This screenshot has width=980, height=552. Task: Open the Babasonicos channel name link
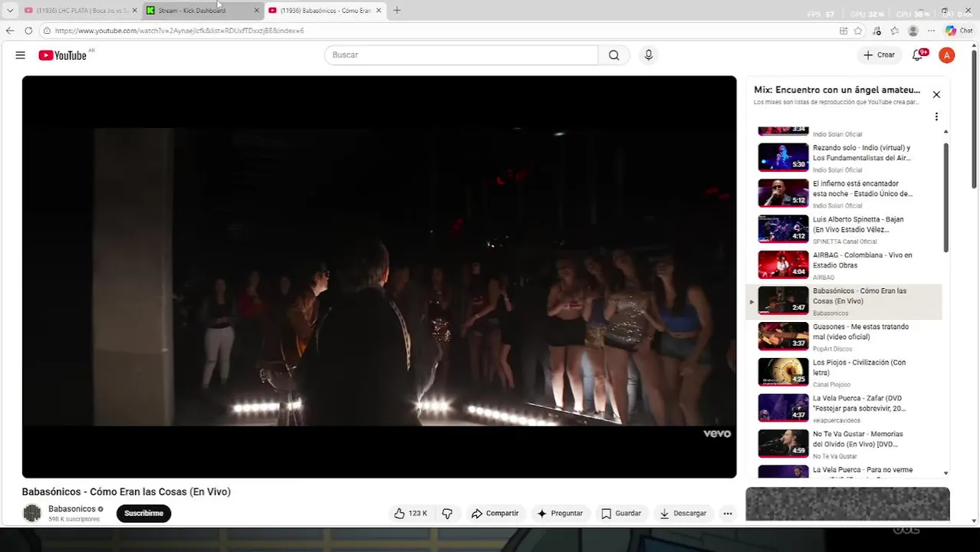[72, 509]
